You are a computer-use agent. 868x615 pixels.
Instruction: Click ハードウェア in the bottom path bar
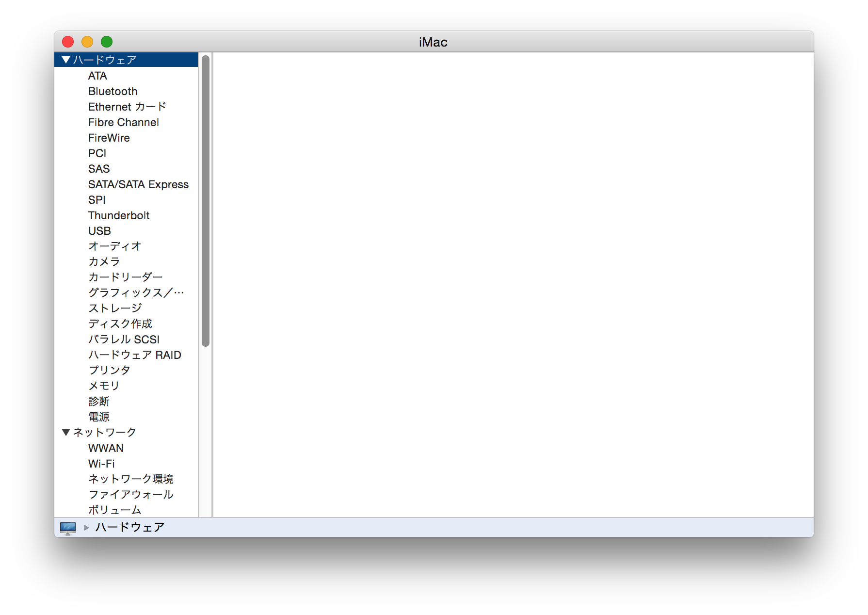click(x=130, y=527)
